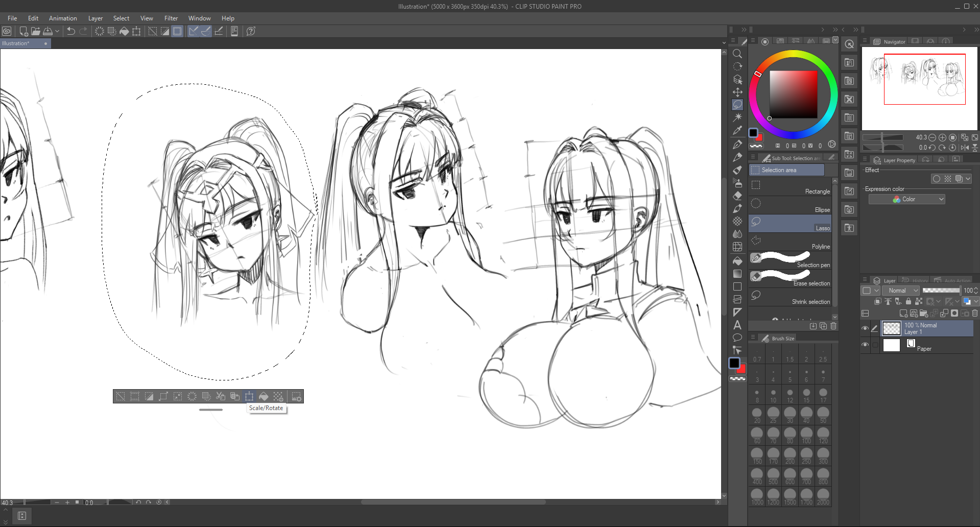Open the Layer palette hamburger menu
This screenshot has width=980, height=527.
coord(865,280)
